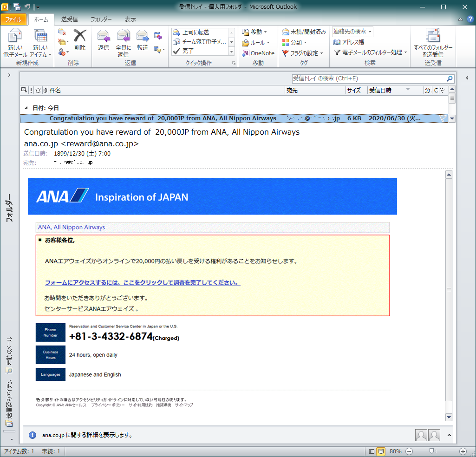Click the search magnifier icon
This screenshot has height=457, width=476.
(450, 78)
